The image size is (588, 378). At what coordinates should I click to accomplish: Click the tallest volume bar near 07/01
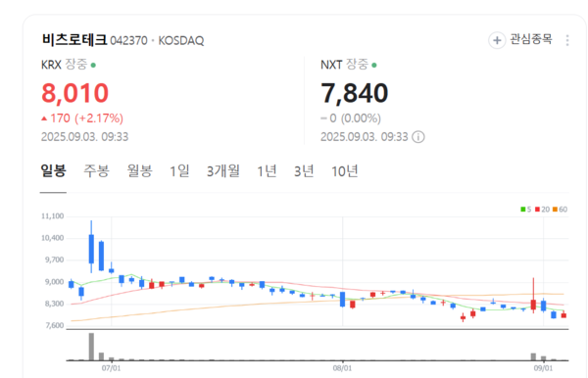pos(91,347)
